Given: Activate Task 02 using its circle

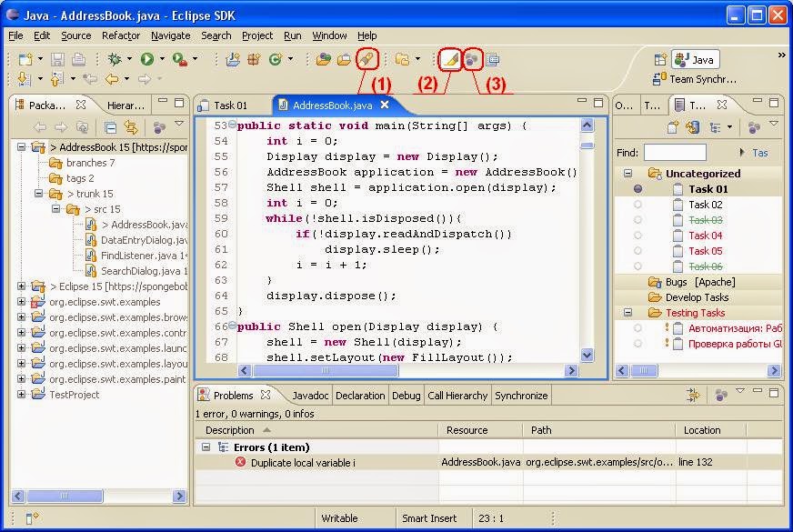Looking at the screenshot, I should point(637,205).
